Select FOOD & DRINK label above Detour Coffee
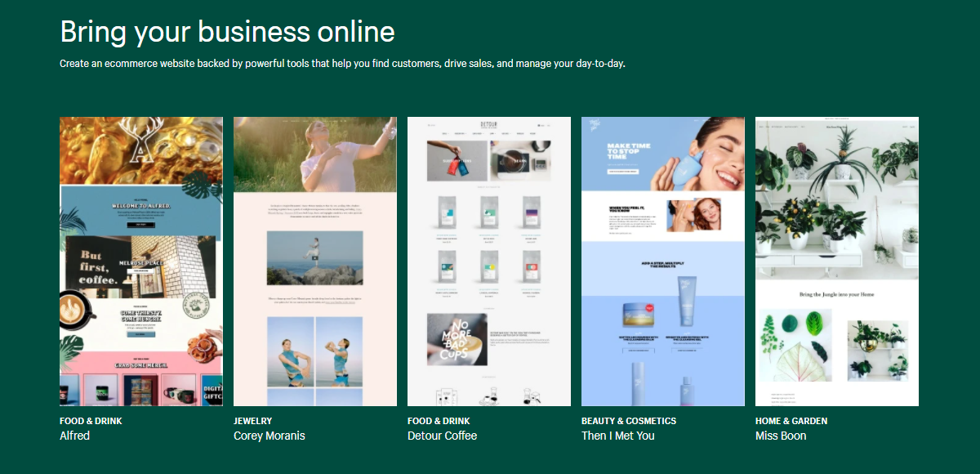The width and height of the screenshot is (980, 474). (439, 421)
